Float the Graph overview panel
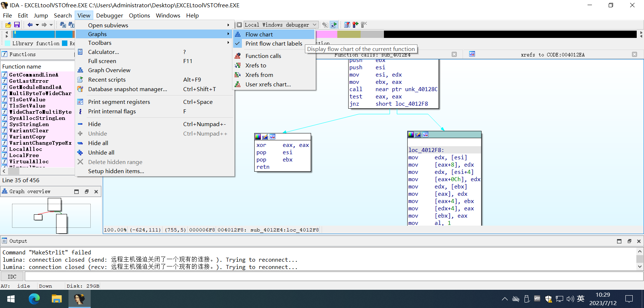Viewport: 644px width, 308px height. [87, 191]
